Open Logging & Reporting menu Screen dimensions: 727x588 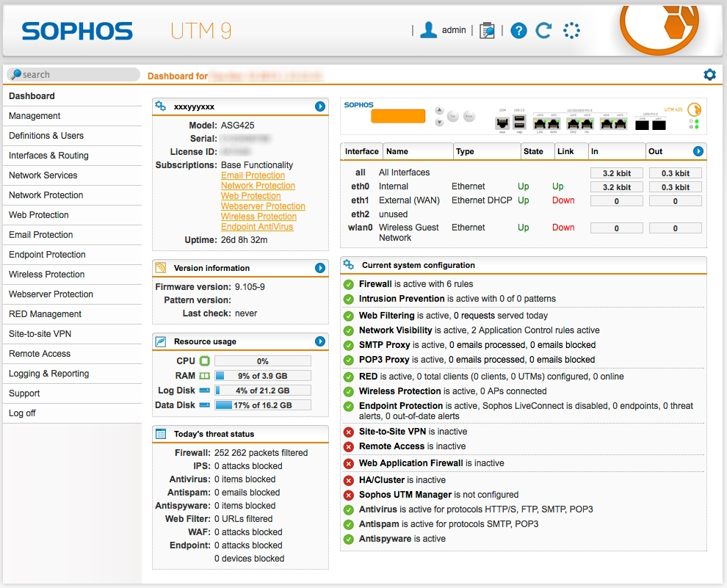[x=49, y=374]
